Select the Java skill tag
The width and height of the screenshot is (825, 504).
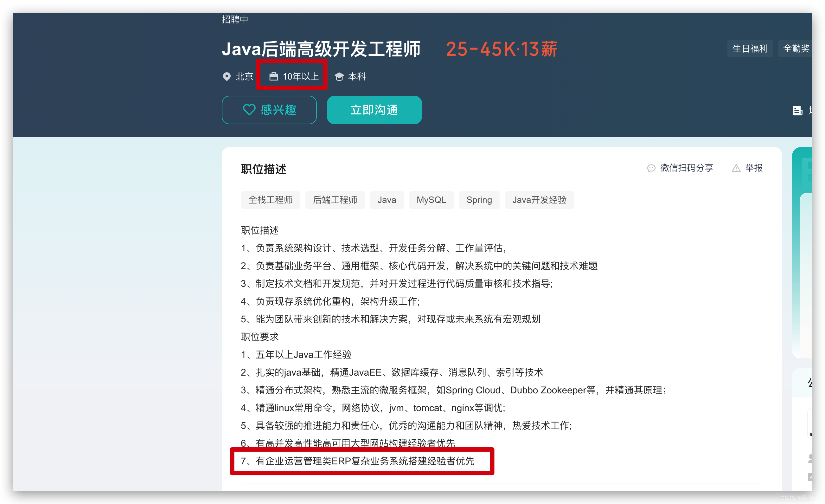click(x=387, y=200)
